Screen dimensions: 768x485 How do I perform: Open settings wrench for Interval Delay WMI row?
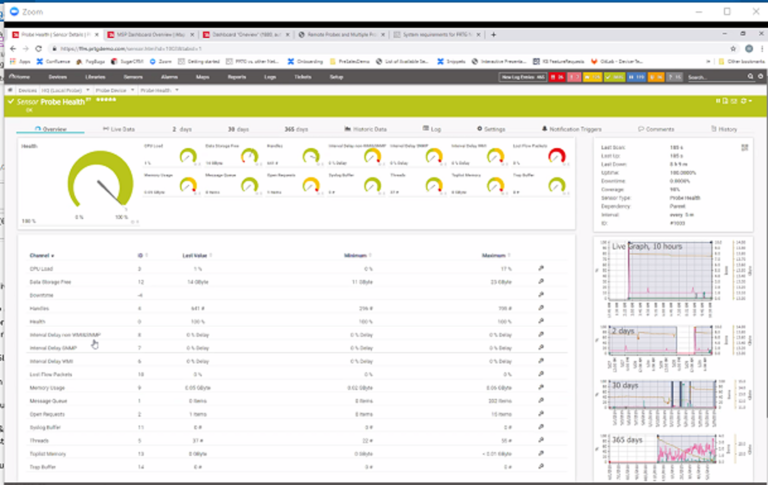click(x=541, y=361)
